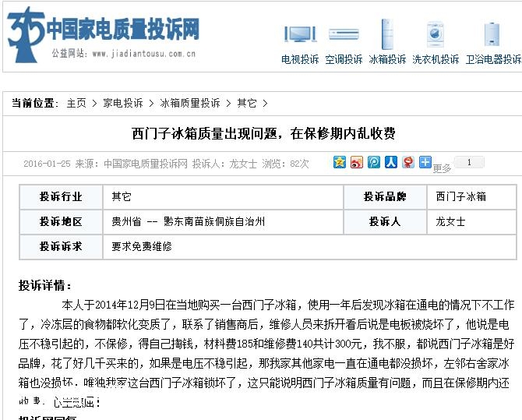Image resolution: width=522 pixels, height=420 pixels.
Task: Click the 要求免费维修 cell
Action: click(309, 247)
